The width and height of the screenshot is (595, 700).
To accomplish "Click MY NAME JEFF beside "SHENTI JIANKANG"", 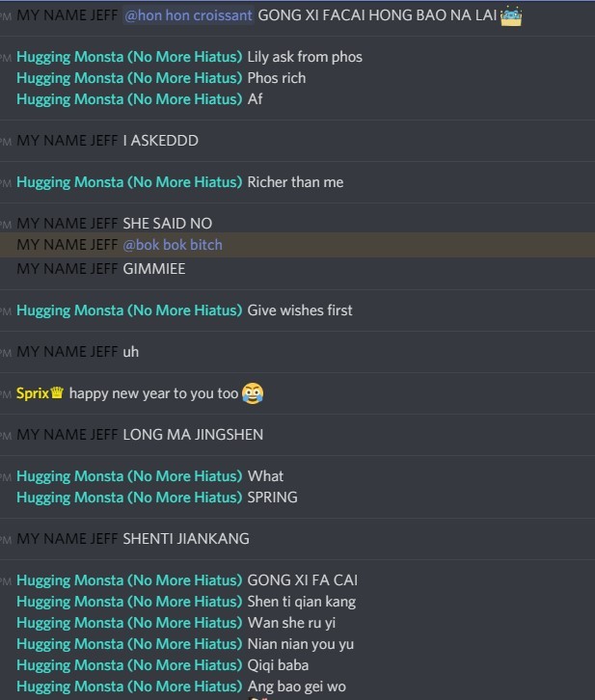I will pyautogui.click(x=68, y=539).
